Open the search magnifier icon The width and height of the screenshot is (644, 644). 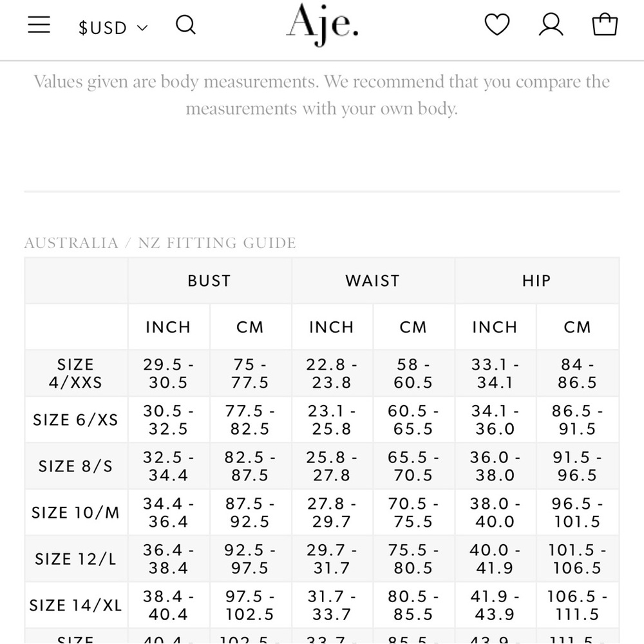(x=185, y=25)
